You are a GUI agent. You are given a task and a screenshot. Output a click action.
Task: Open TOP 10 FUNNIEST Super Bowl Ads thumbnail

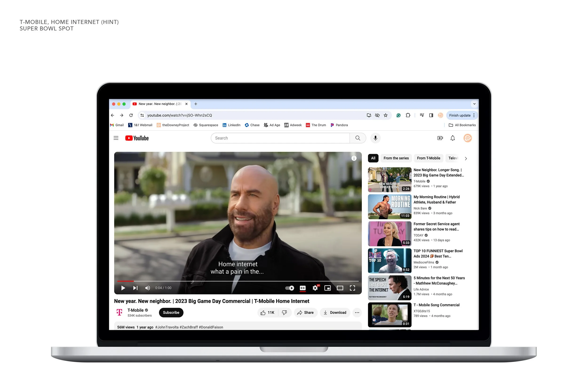pyautogui.click(x=389, y=261)
